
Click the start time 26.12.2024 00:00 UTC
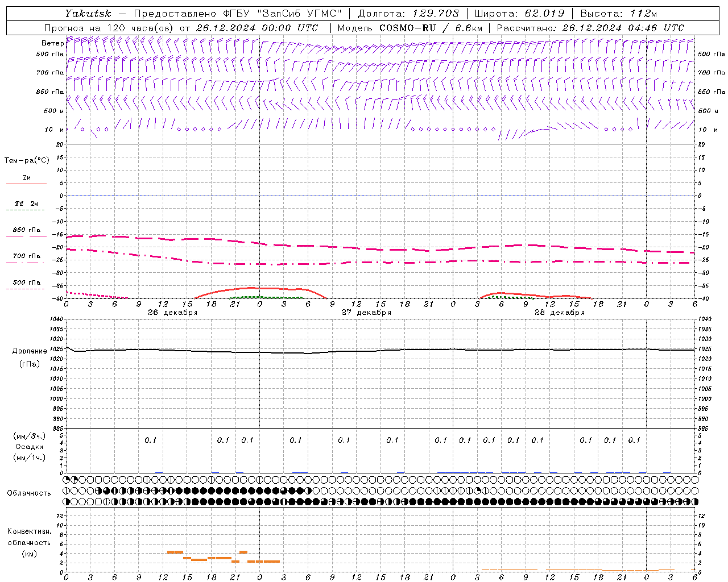tap(257, 28)
